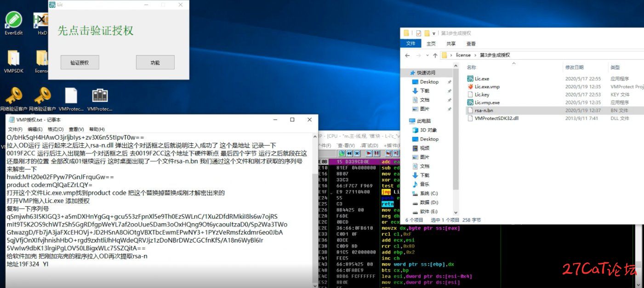Select the Lic.key file in Explorer

[478, 95]
